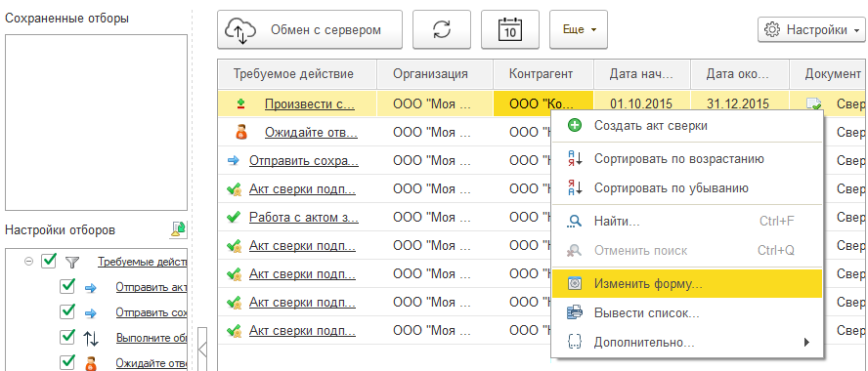Viewport: 868px width, 371px height.
Task: Click the Дата нач... column header
Action: point(642,74)
